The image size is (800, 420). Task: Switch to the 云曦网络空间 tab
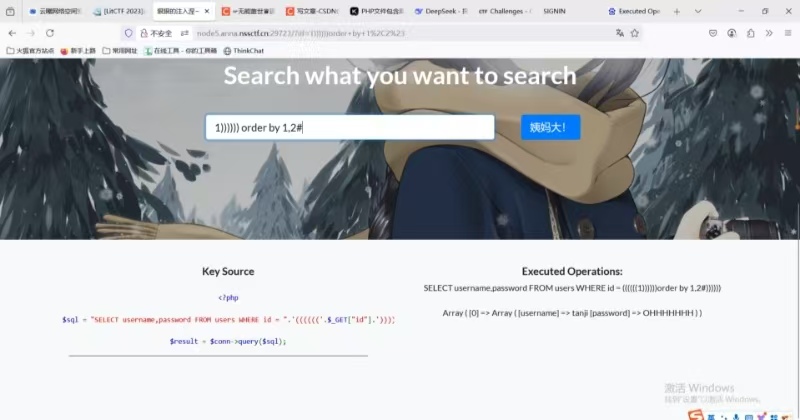click(x=55, y=11)
